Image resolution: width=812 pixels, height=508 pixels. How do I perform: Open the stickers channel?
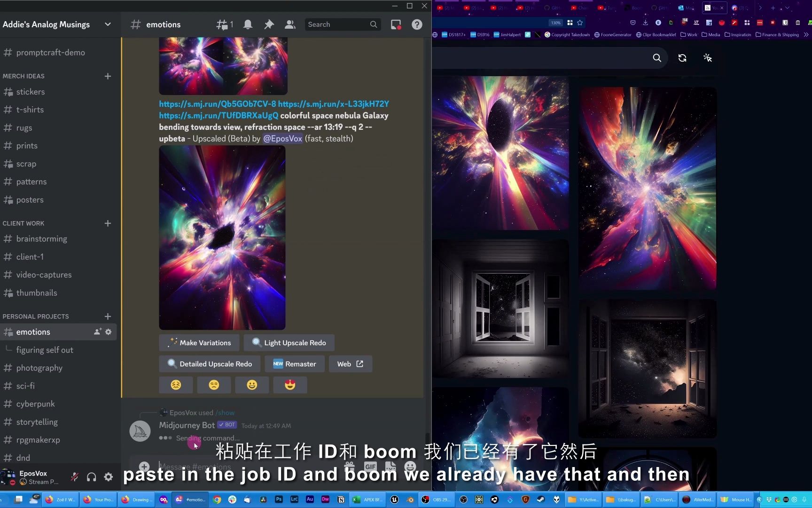58,92
